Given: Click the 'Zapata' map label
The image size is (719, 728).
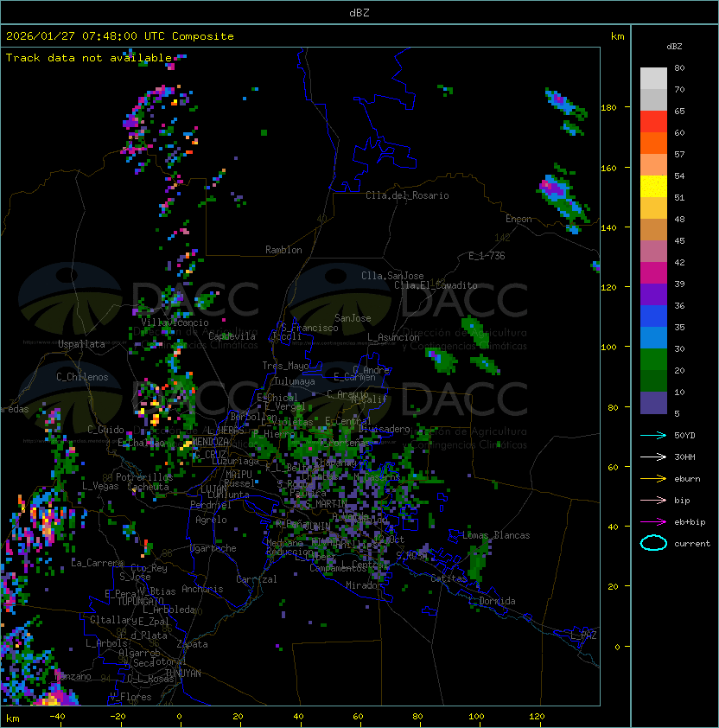Looking at the screenshot, I should coord(192,644).
